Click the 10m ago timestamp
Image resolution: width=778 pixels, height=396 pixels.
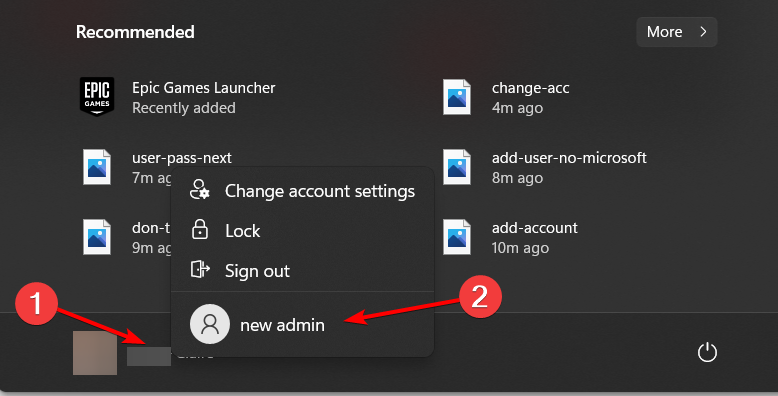click(520, 248)
